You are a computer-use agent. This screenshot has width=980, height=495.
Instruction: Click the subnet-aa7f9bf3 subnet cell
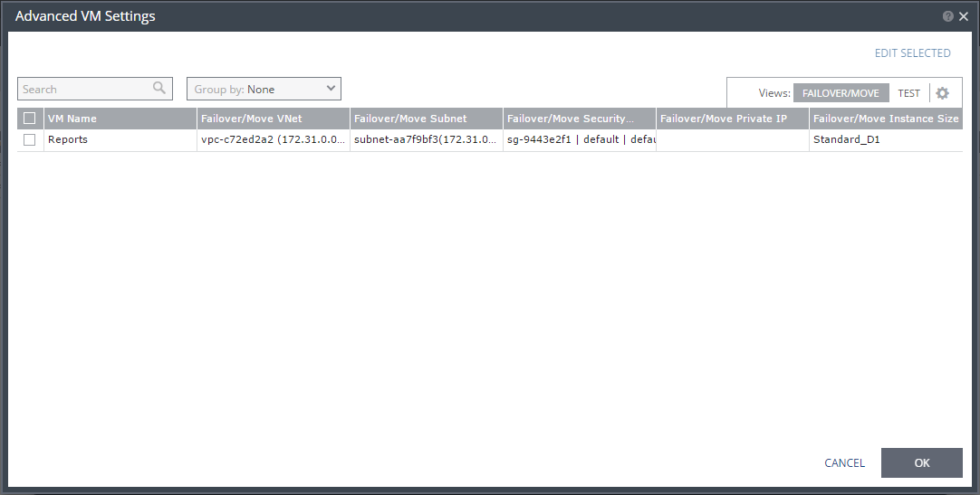click(x=427, y=140)
